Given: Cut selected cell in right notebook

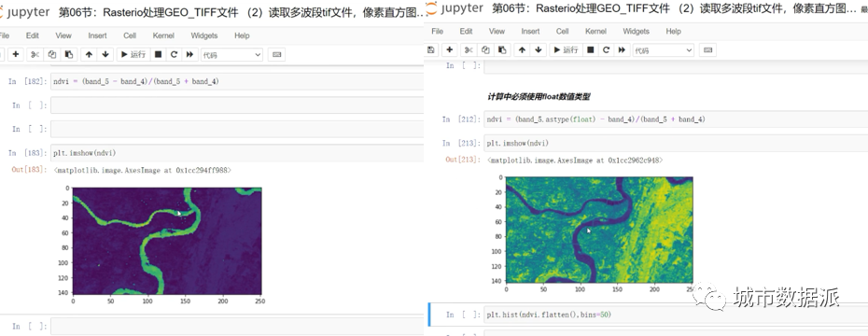Looking at the screenshot, I should (469, 49).
